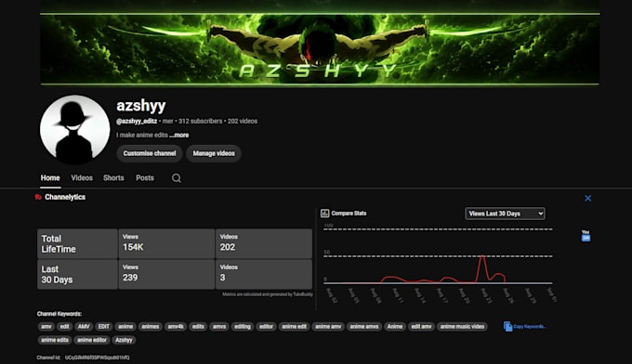Select the anime amvs keyword tag
This screenshot has width=632, height=364.
coord(364,327)
